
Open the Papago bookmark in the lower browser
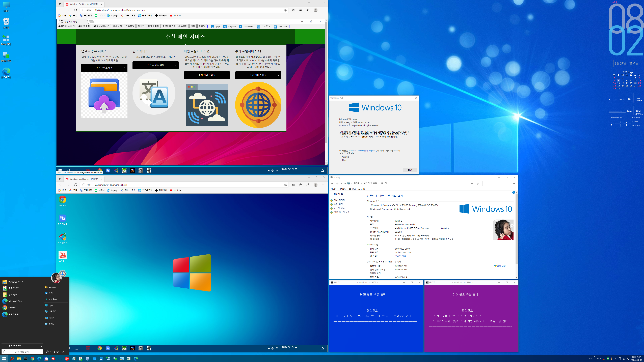[113, 190]
